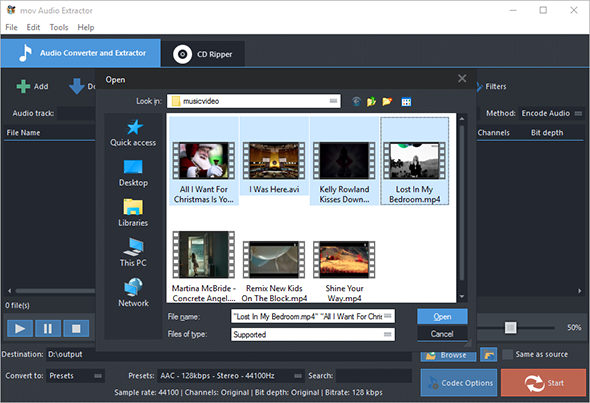Open the Convert to Presets dropdown
This screenshot has width=590, height=403.
coord(75,376)
